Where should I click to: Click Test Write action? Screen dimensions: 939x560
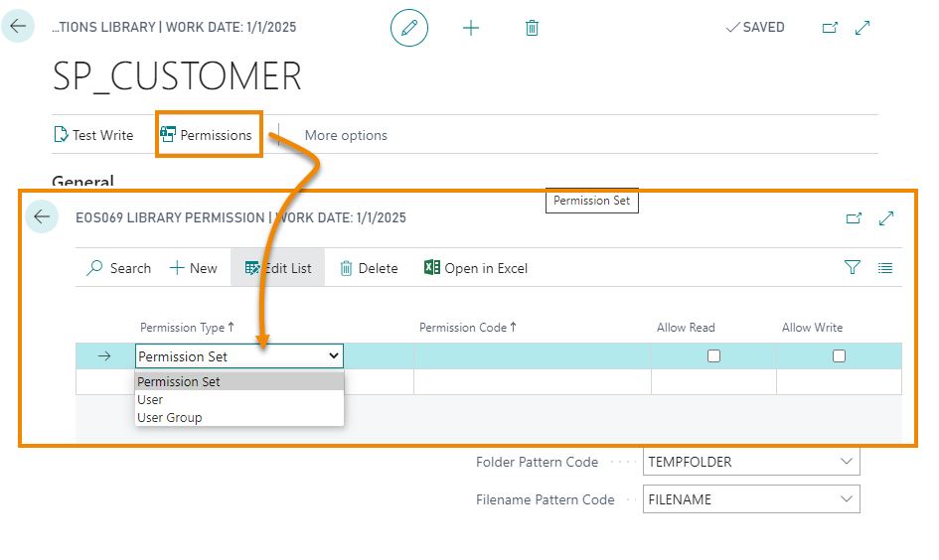93,135
